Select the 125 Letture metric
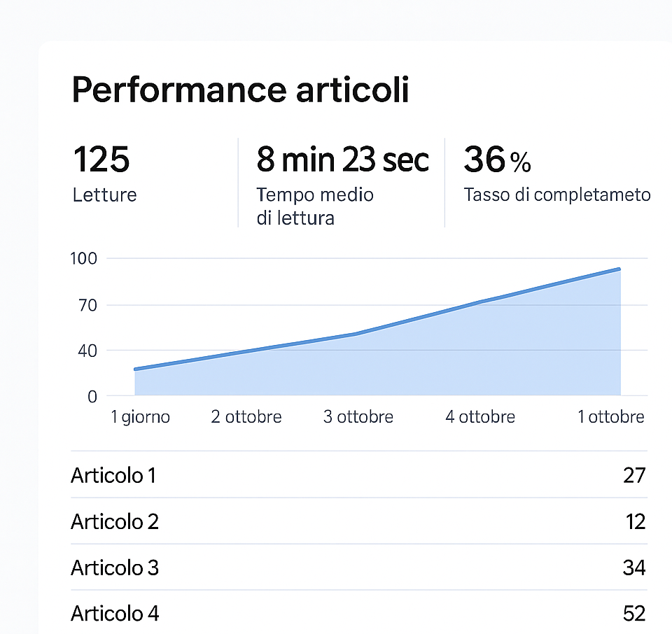Viewport: 672px width, 634px height. pos(104,173)
